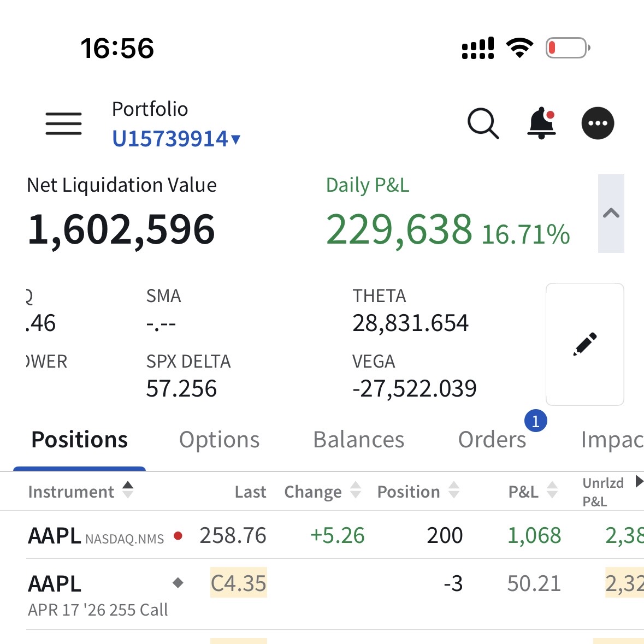Viewport: 644px width, 644px height.
Task: Collapse the portfolio summary with the chevron
Action: tap(612, 212)
